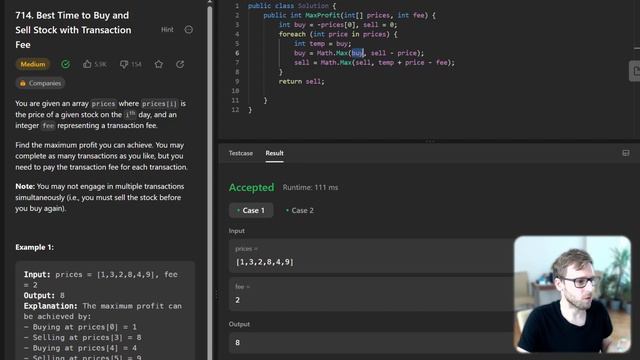Click 'return sell;' on line 9
Screen dimensions: 640x360
click(x=301, y=82)
